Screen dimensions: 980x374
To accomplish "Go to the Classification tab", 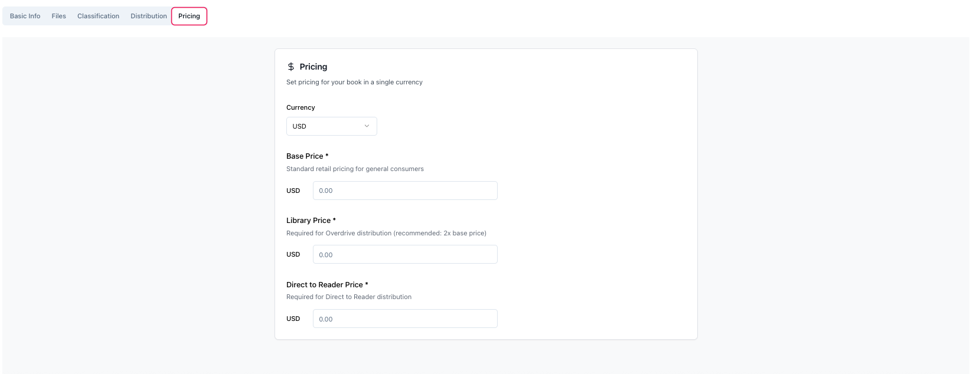I will point(98,16).
